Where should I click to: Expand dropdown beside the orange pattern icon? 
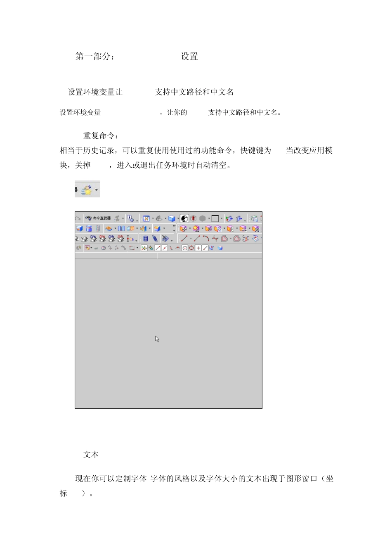tap(115, 228)
